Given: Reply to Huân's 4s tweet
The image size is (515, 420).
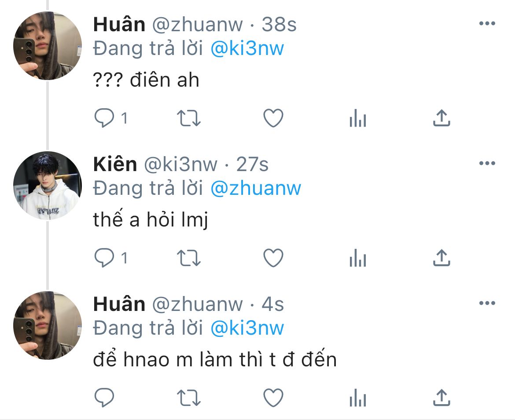Looking at the screenshot, I should (104, 398).
